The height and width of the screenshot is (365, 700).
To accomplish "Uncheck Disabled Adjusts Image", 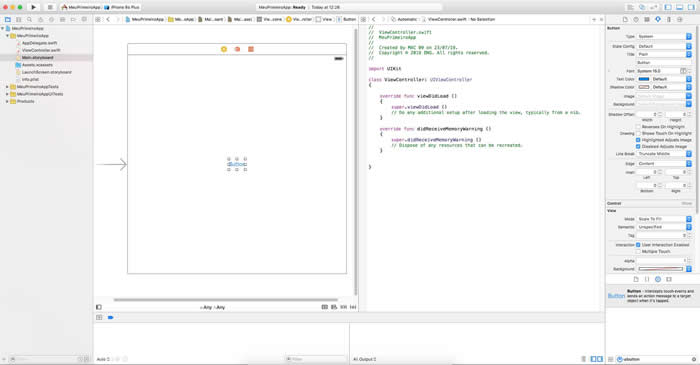I will click(x=638, y=146).
